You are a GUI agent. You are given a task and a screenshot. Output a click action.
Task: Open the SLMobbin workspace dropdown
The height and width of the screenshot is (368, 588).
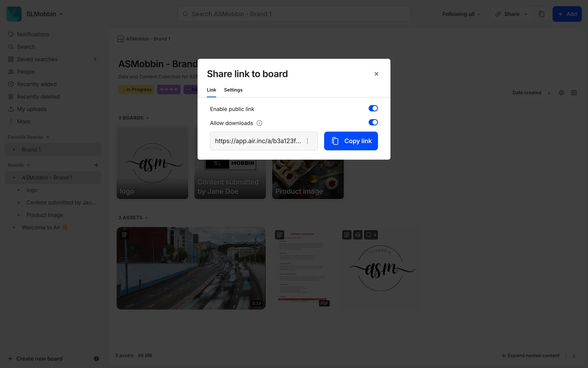pyautogui.click(x=44, y=14)
